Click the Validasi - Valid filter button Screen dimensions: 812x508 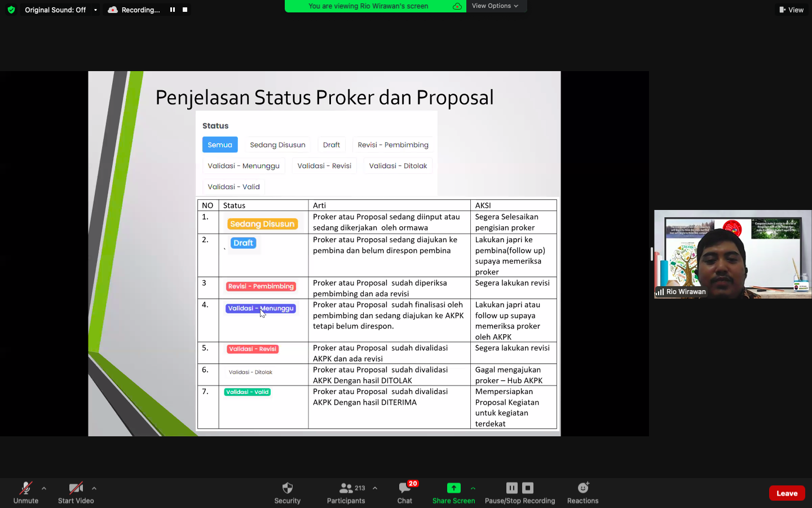(233, 186)
